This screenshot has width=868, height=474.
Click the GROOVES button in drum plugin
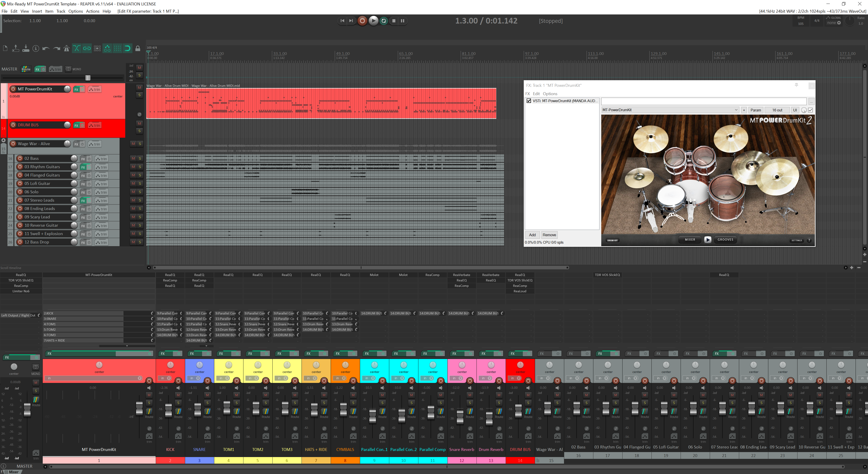(725, 240)
